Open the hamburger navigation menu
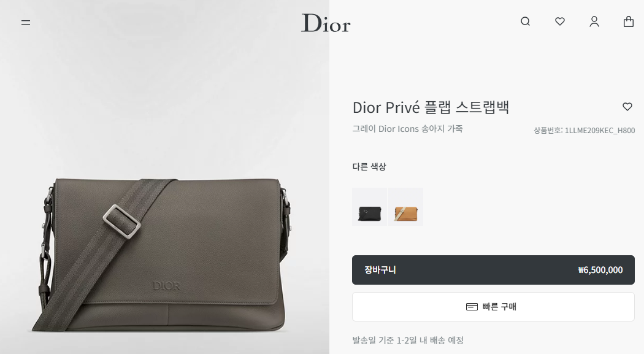Screen dimensions: 644x354 [26, 23]
